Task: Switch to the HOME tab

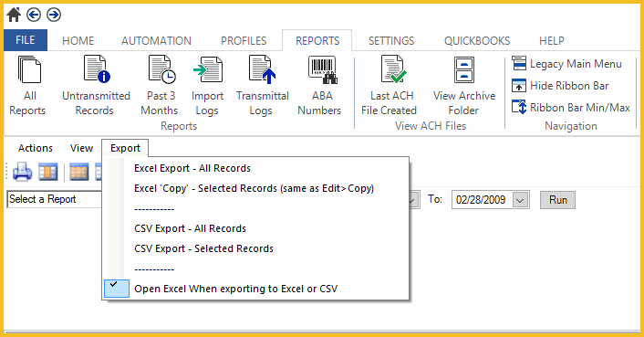Action: (78, 41)
